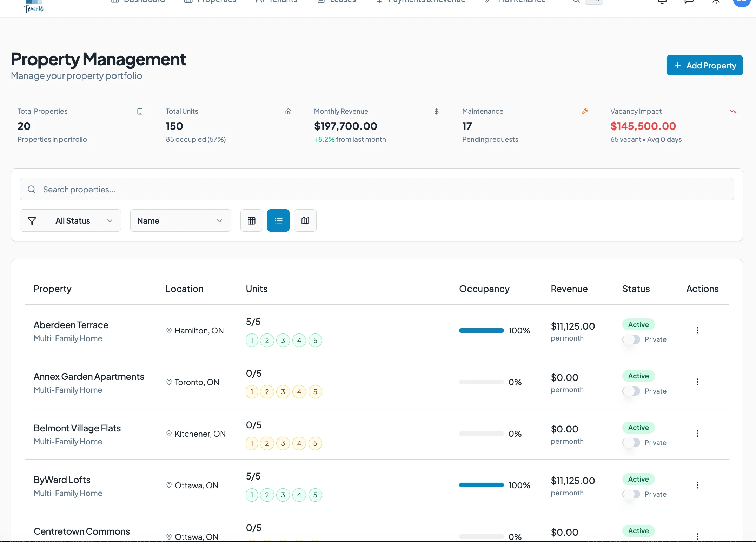The width and height of the screenshot is (756, 542).
Task: Click Aberdeen Terrace 100% occupancy bar
Action: (482, 330)
